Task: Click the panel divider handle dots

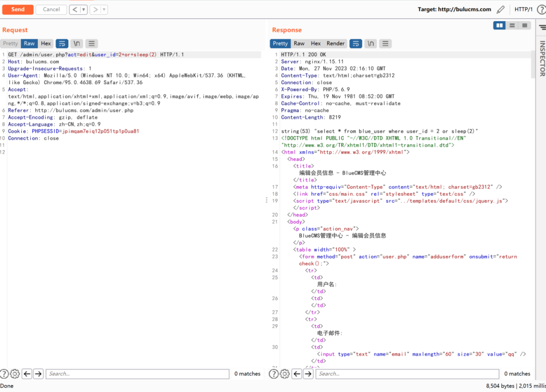Action: coord(267,200)
